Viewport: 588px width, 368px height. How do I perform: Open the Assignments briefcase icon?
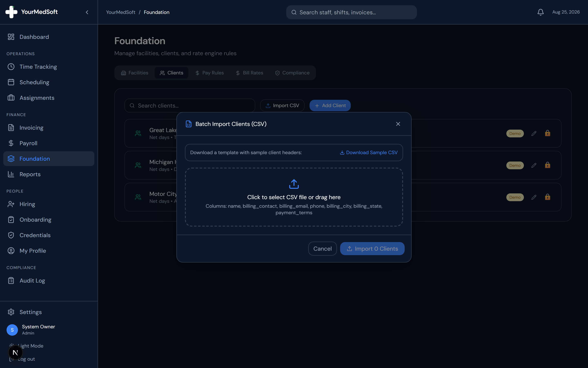click(x=11, y=98)
